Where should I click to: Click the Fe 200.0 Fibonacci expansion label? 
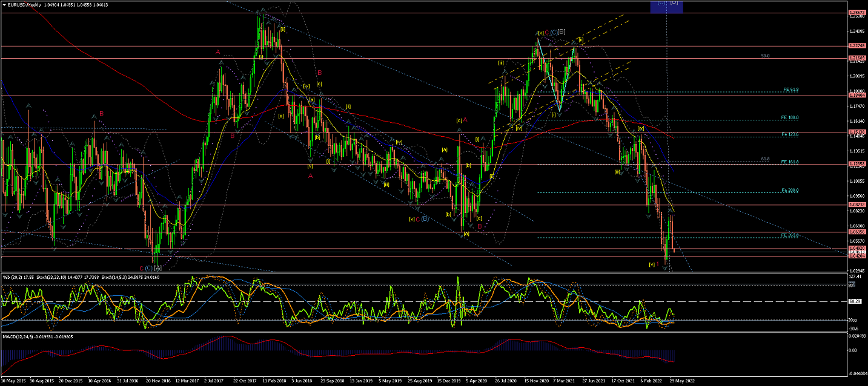790,190
